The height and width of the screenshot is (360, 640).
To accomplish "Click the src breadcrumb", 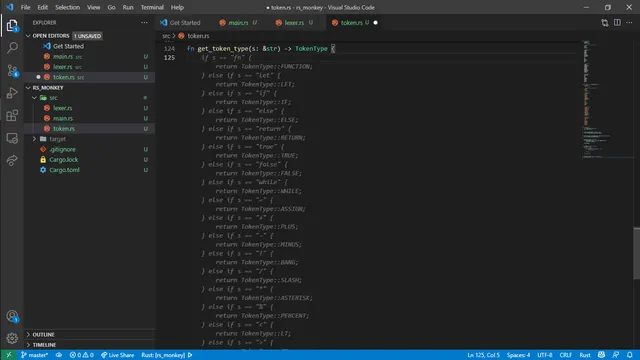I will (166, 36).
